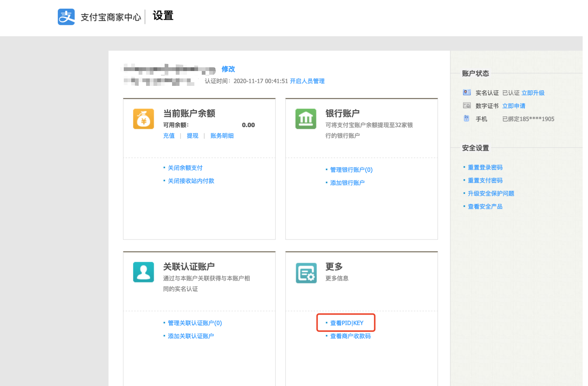Click the real-name verification ID icon
The width and height of the screenshot is (588, 386).
[467, 92]
